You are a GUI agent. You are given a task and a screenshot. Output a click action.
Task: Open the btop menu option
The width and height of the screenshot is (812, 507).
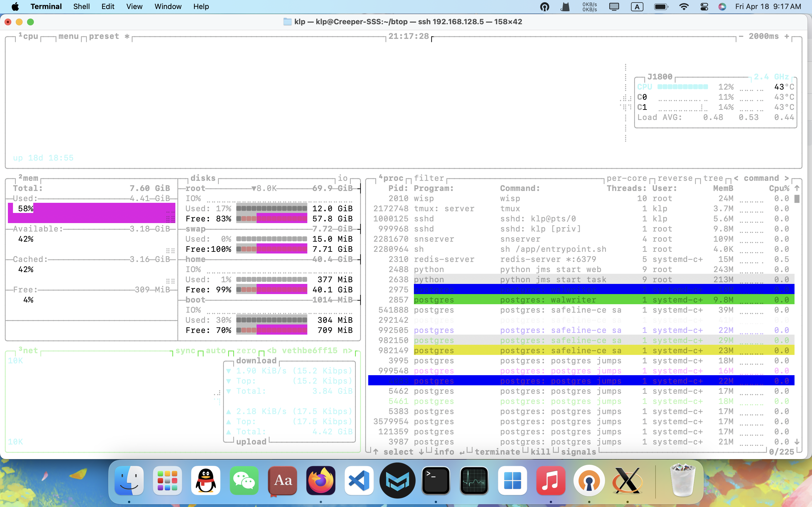[x=69, y=36]
